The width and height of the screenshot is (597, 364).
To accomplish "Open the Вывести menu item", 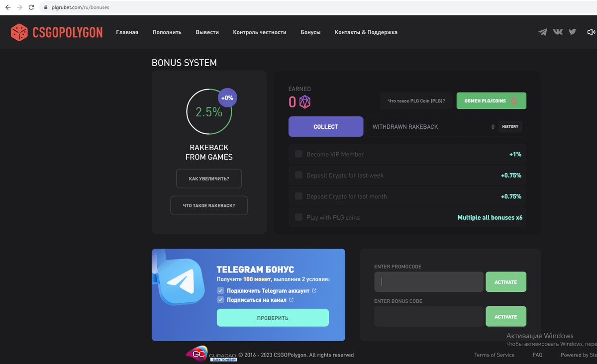I will (x=207, y=32).
